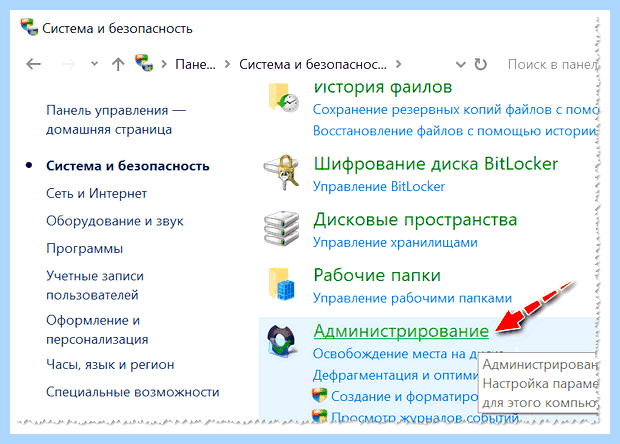Click 'Система и безопаснос...' breadcrumb
This screenshot has height=444, width=620.
point(313,64)
